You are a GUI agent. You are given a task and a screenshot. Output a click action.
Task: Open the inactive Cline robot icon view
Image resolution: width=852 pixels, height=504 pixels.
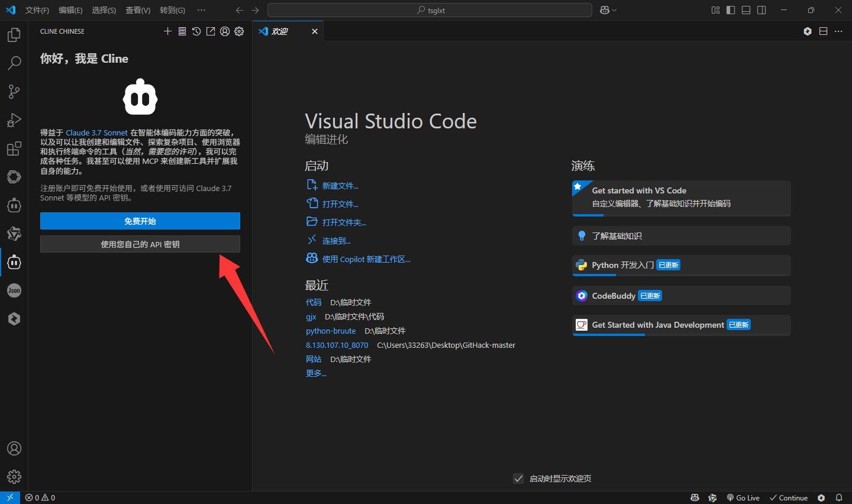pyautogui.click(x=14, y=205)
